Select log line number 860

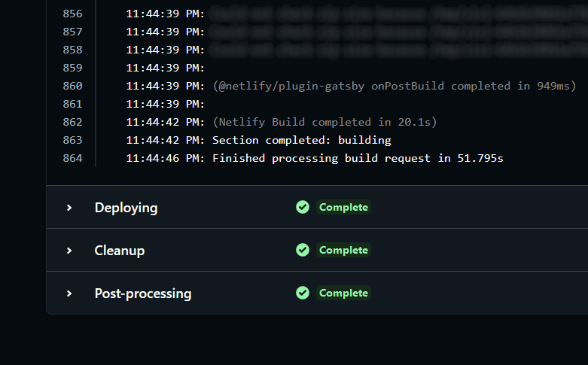[x=72, y=86]
